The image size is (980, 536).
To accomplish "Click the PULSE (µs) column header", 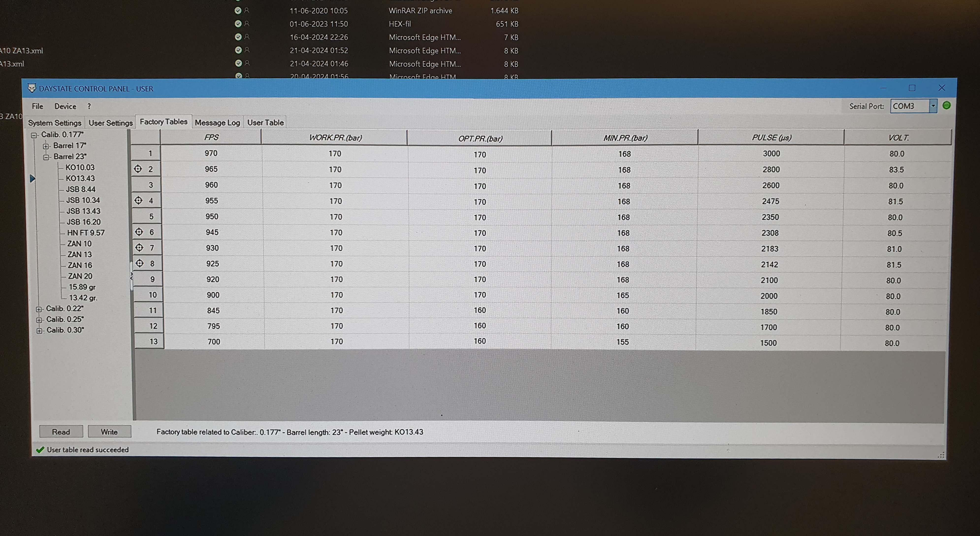I will 771,137.
